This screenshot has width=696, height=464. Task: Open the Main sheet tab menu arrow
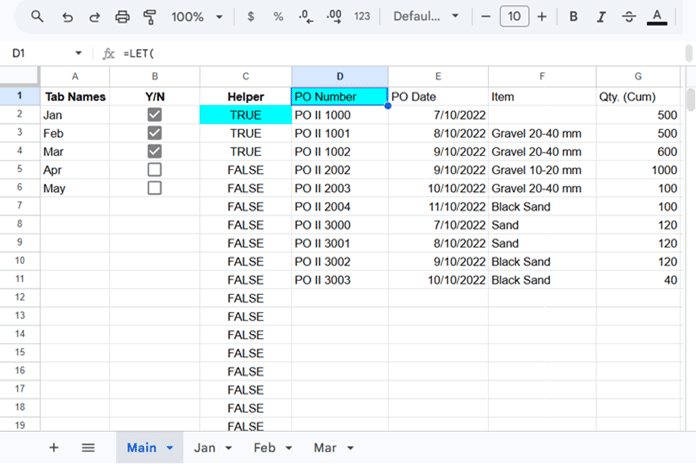[x=170, y=448]
